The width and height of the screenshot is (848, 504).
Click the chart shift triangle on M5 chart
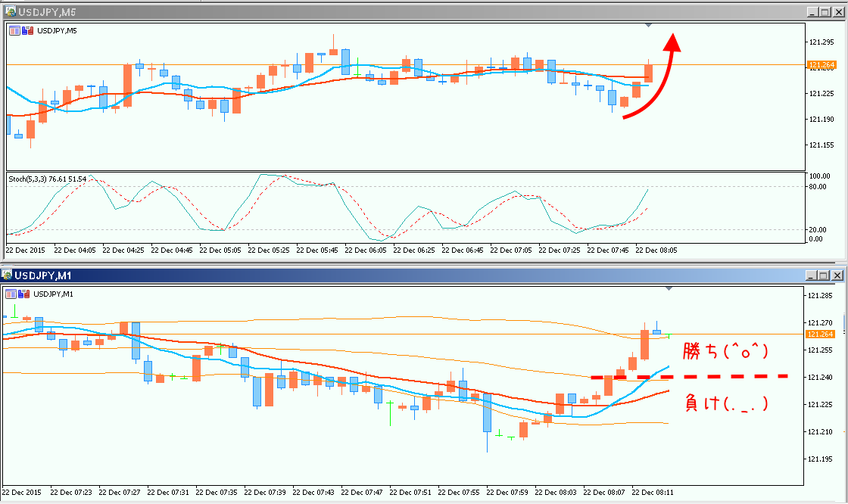click(x=648, y=26)
